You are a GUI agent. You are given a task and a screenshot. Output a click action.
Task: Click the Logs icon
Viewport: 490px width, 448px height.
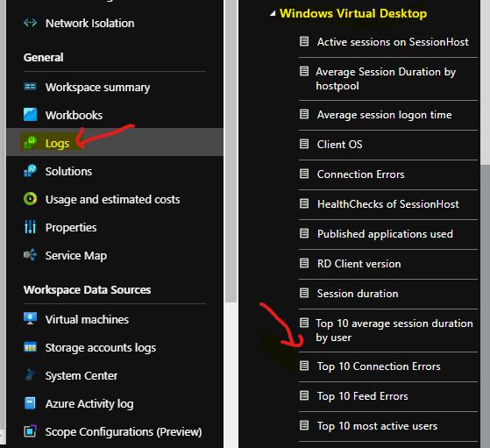tap(30, 143)
